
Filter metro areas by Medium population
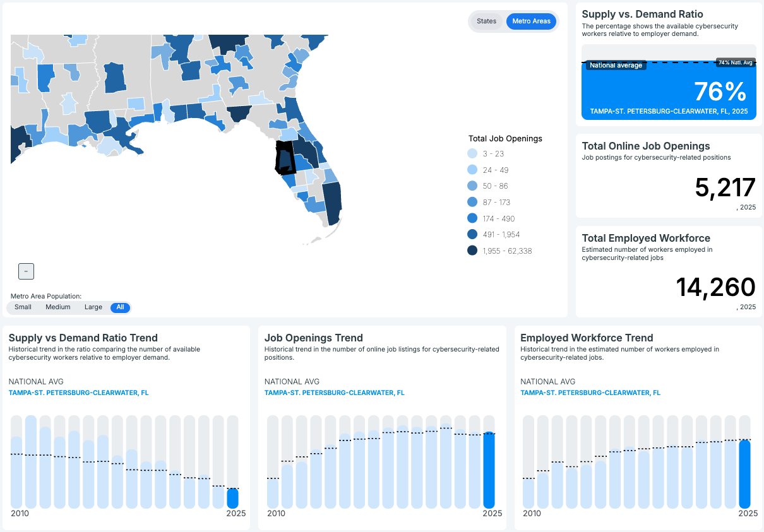point(58,307)
